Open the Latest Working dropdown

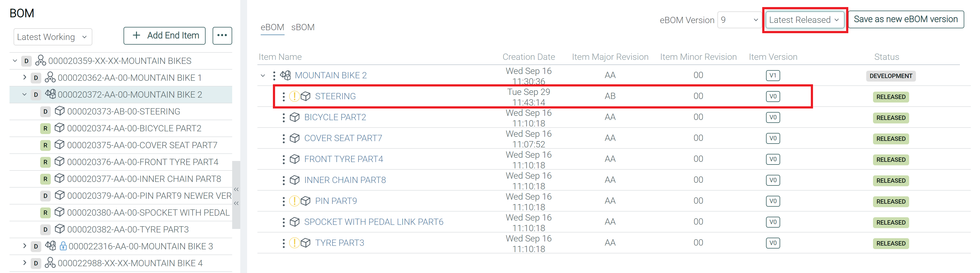coord(52,37)
